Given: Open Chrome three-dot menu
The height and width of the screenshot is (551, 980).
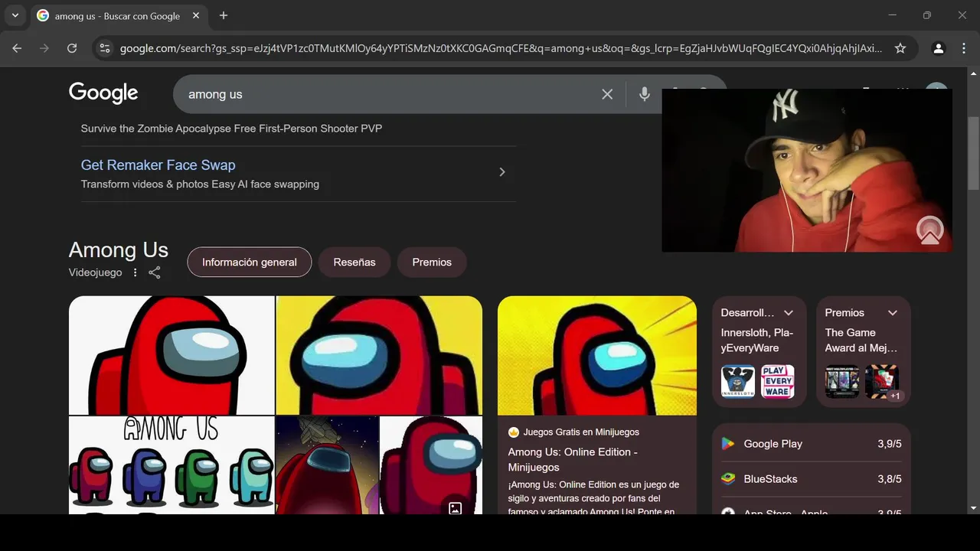Looking at the screenshot, I should click(963, 48).
